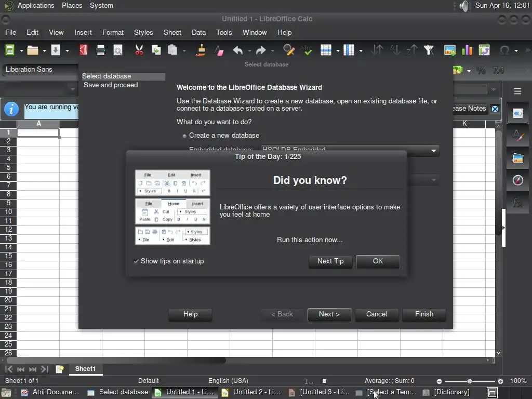
Task: Click the zoom slider handle
Action: coord(470,381)
